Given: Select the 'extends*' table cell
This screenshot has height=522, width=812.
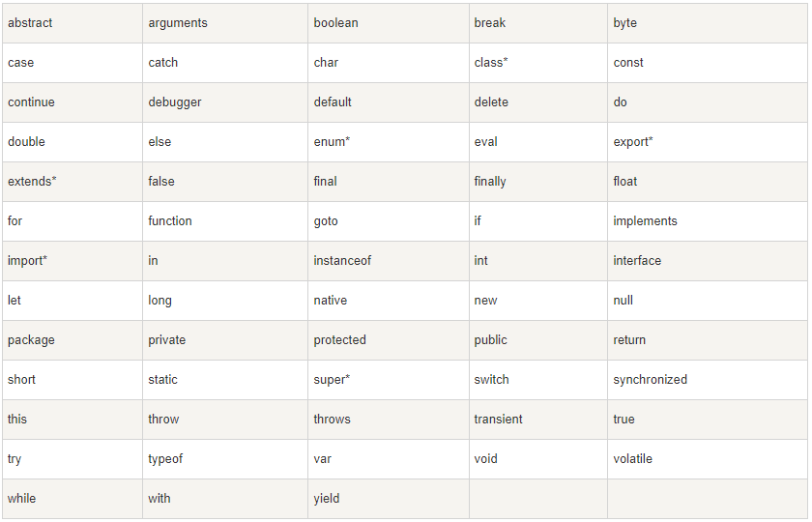Looking at the screenshot, I should click(x=32, y=182).
